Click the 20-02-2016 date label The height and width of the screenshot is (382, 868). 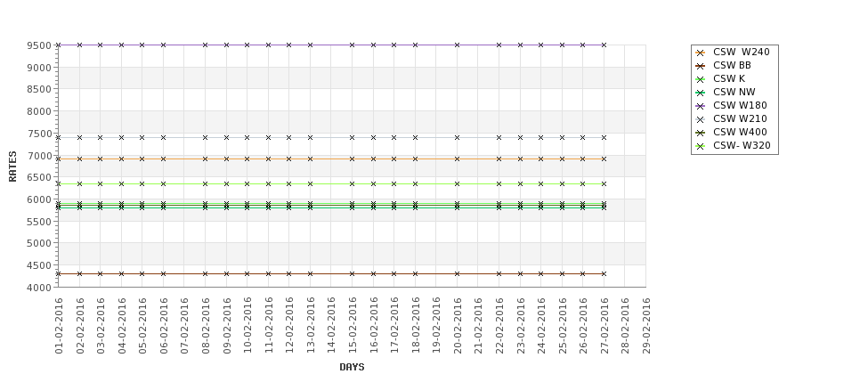(458, 326)
